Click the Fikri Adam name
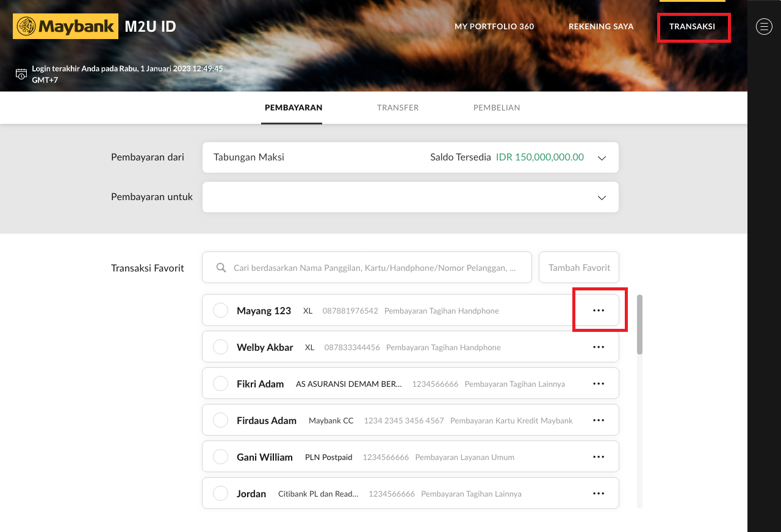 [260, 384]
